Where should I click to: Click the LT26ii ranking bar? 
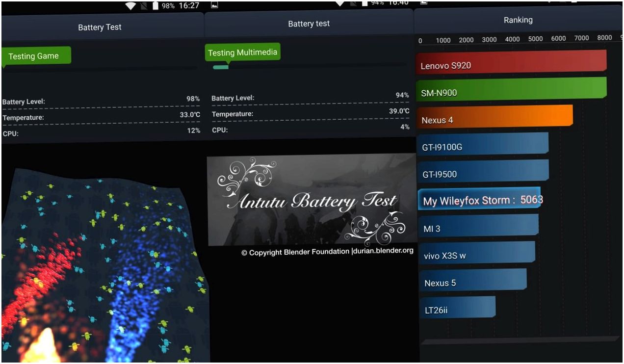[x=458, y=308]
